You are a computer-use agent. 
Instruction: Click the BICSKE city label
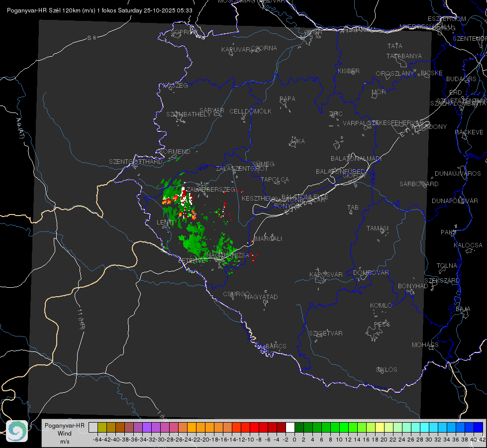point(432,73)
